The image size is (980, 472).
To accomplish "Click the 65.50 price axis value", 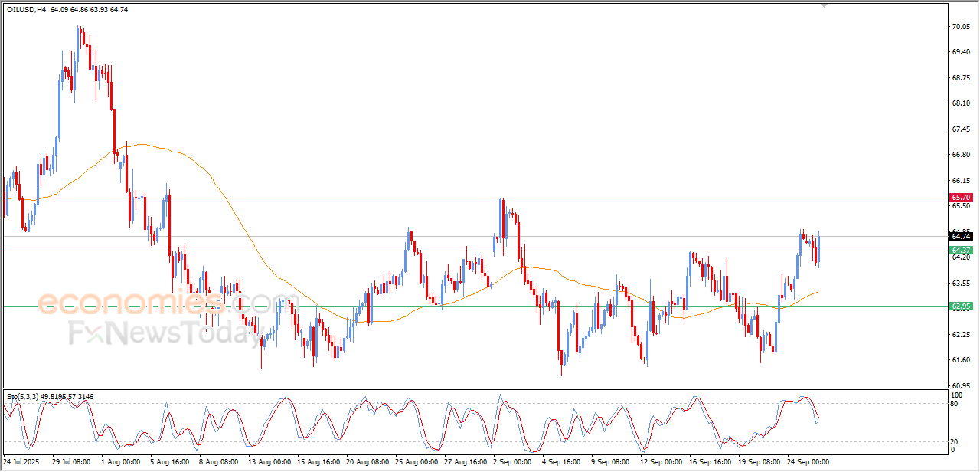I will point(962,205).
